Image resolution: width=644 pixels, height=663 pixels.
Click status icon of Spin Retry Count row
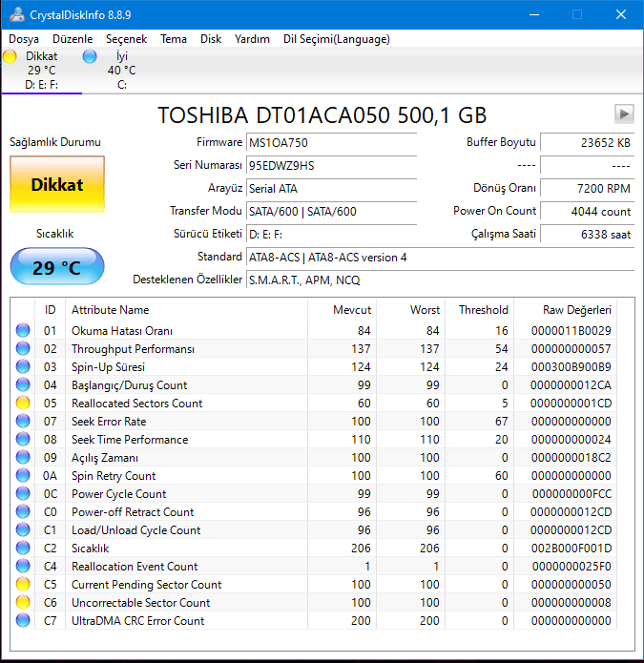point(23,476)
